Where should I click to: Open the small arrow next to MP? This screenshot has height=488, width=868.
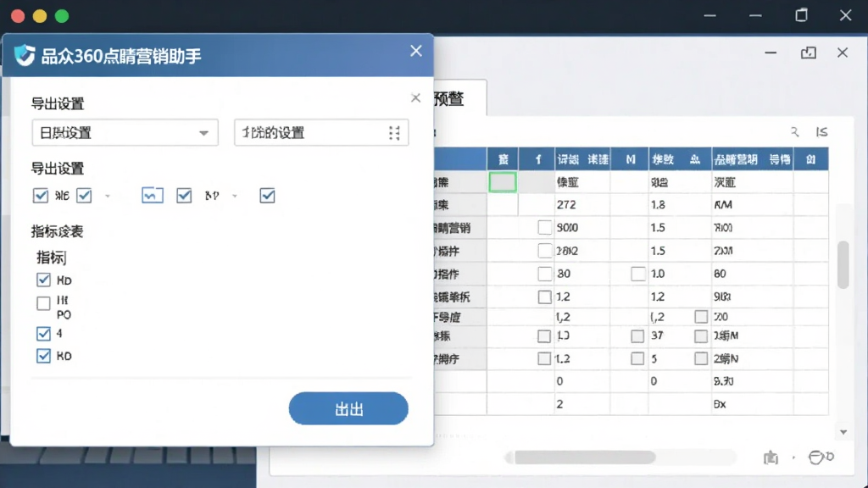tap(235, 196)
